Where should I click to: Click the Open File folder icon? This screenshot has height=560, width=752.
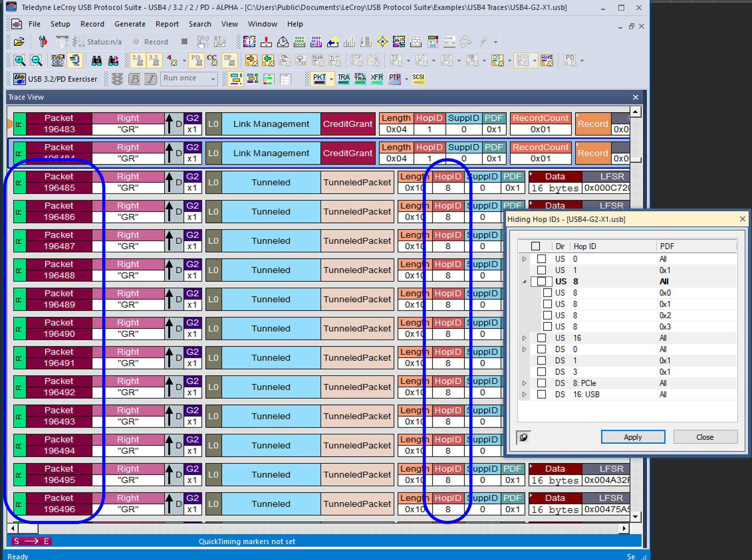19,42
